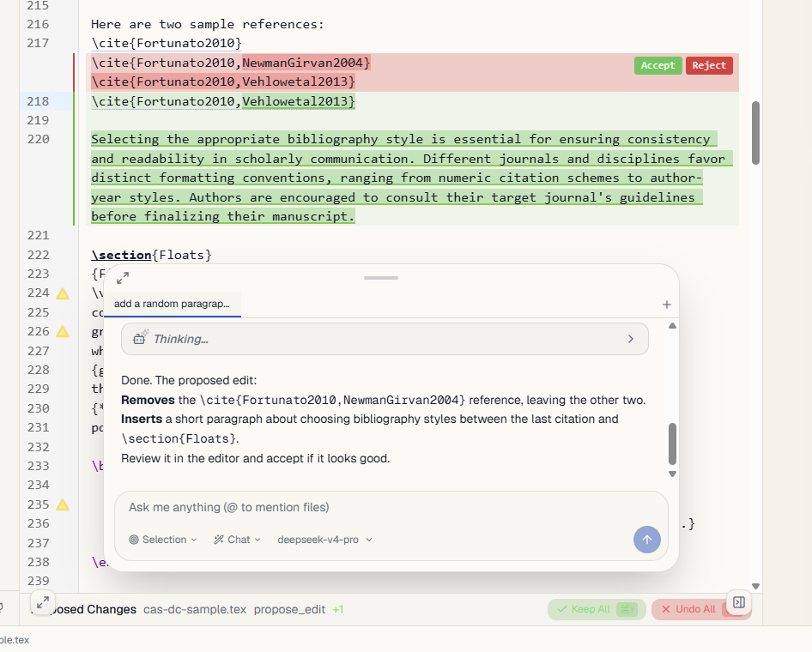The width and height of the screenshot is (812, 652).
Task: Click the editor vertical scrollbar thumb
Action: click(755, 133)
